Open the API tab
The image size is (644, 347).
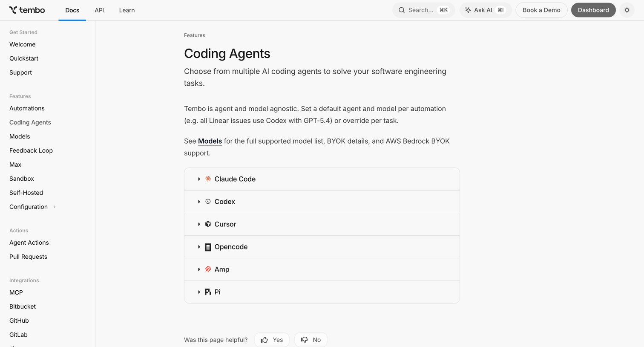99,10
